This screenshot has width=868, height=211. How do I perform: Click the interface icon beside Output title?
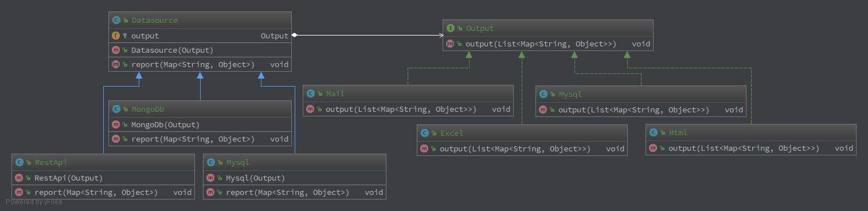pos(450,28)
